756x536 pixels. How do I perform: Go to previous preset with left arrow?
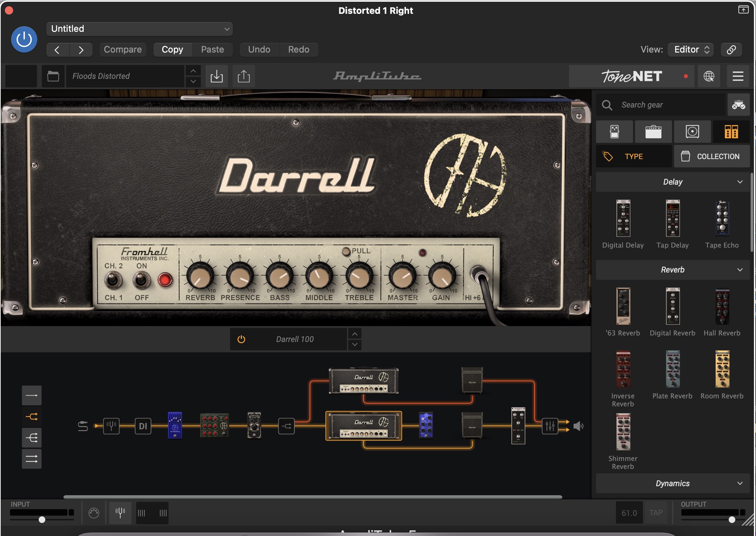pyautogui.click(x=57, y=50)
